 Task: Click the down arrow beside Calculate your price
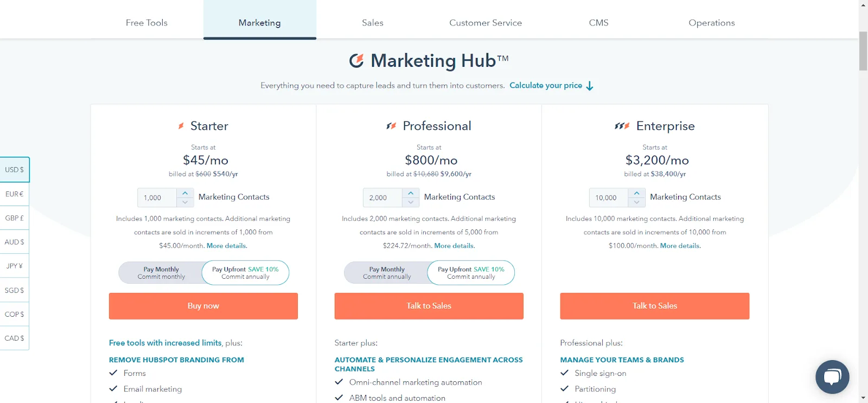tap(590, 86)
